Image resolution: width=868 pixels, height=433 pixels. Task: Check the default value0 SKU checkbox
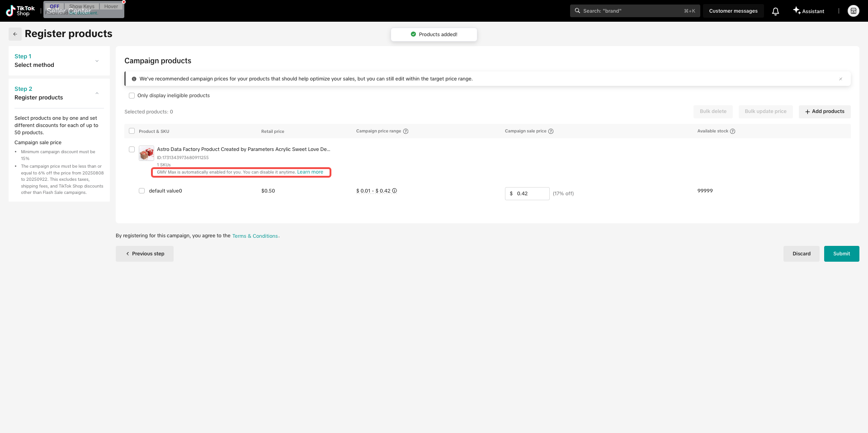[x=142, y=191]
